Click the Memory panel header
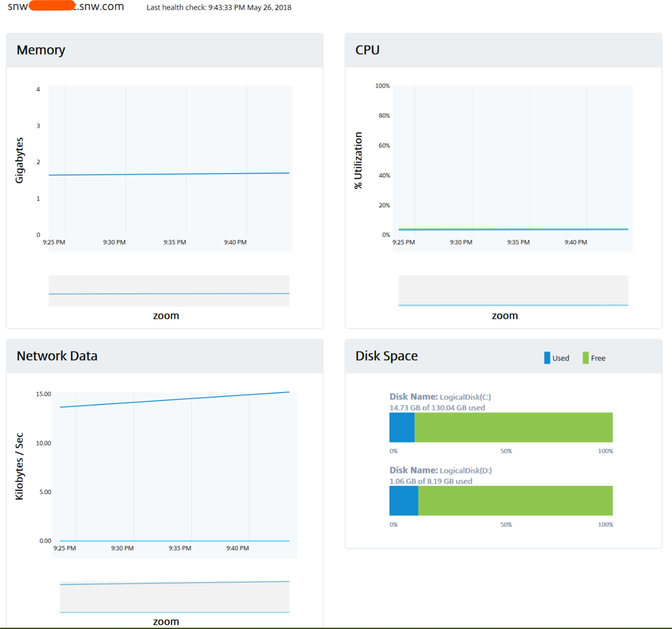This screenshot has width=672, height=629. point(41,50)
